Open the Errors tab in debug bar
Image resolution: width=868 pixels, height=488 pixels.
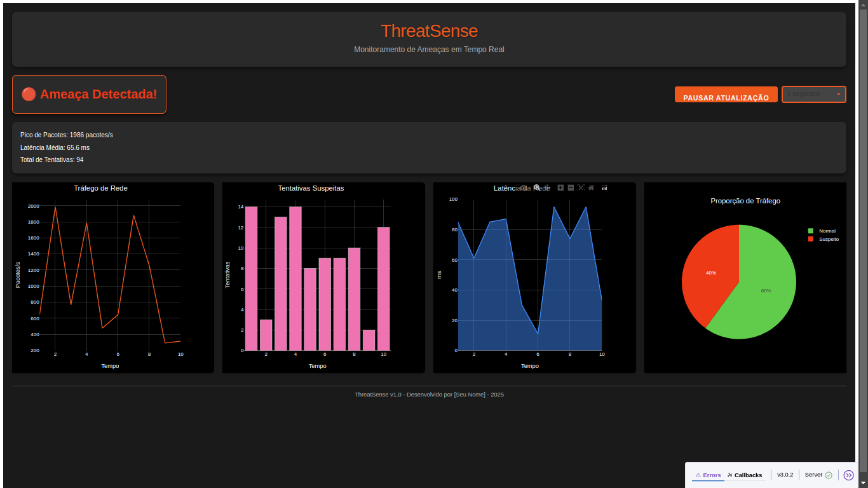point(708,475)
